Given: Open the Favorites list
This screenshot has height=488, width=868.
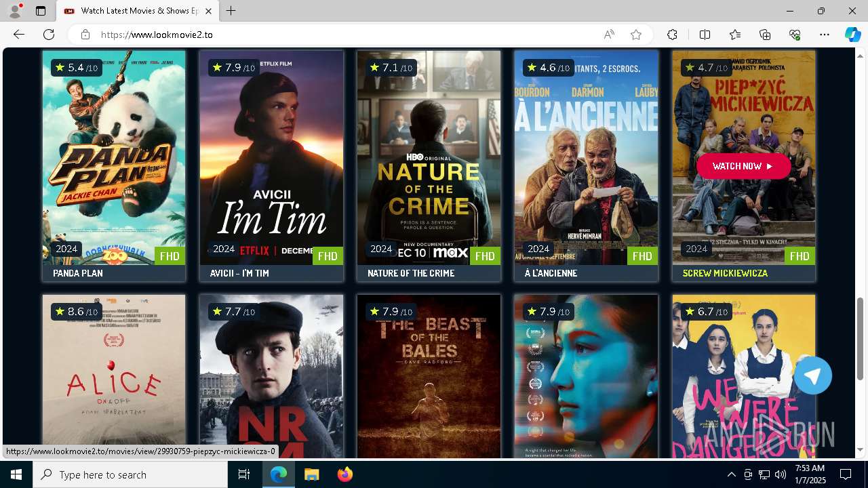Looking at the screenshot, I should click(735, 35).
